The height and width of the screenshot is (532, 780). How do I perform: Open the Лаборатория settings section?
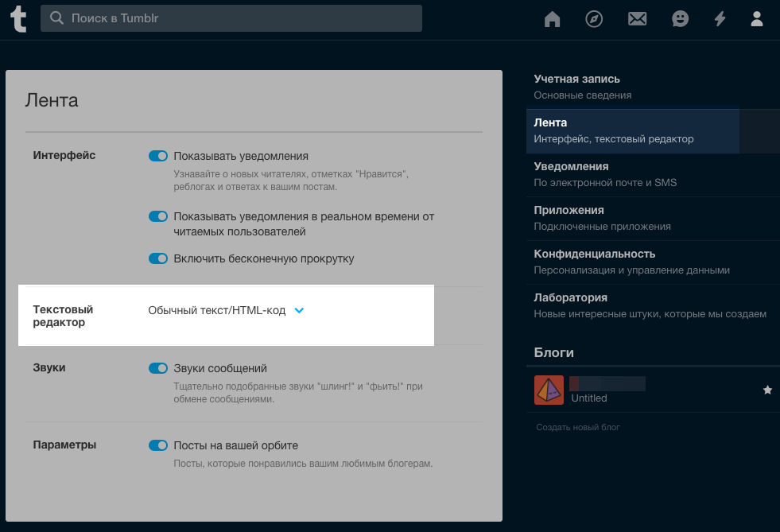pos(653,306)
